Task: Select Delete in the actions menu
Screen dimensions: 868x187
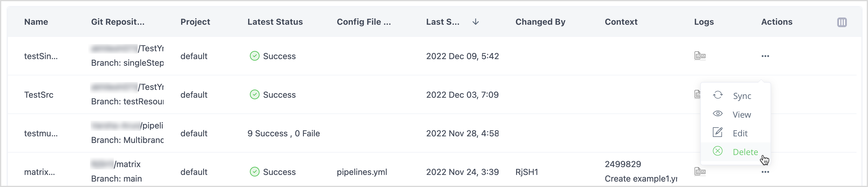Action: (745, 152)
